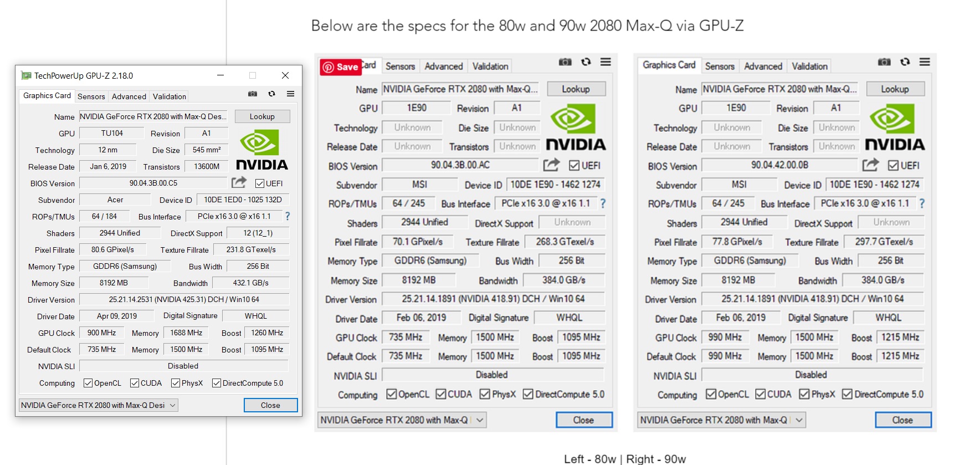980x465 pixels.
Task: Open the Validation tab in the Acer GPU-Z window
Action: pos(170,96)
